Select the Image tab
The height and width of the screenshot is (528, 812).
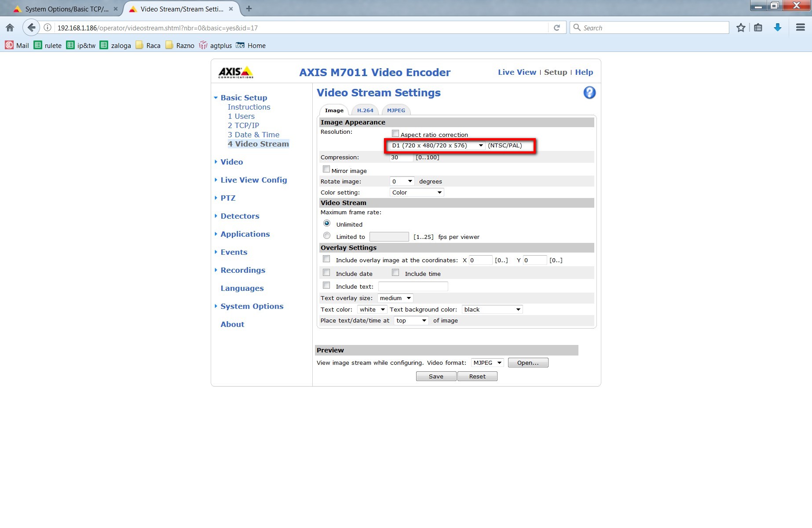pyautogui.click(x=334, y=110)
